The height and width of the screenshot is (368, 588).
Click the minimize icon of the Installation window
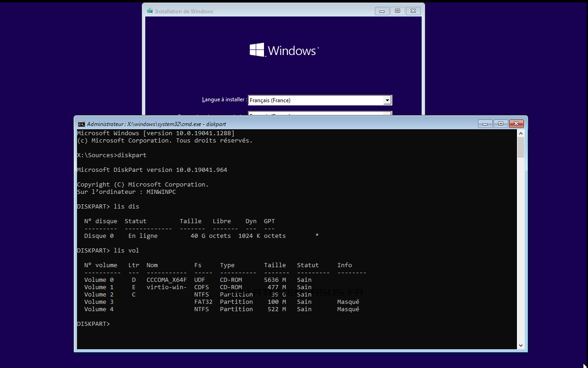(382, 11)
